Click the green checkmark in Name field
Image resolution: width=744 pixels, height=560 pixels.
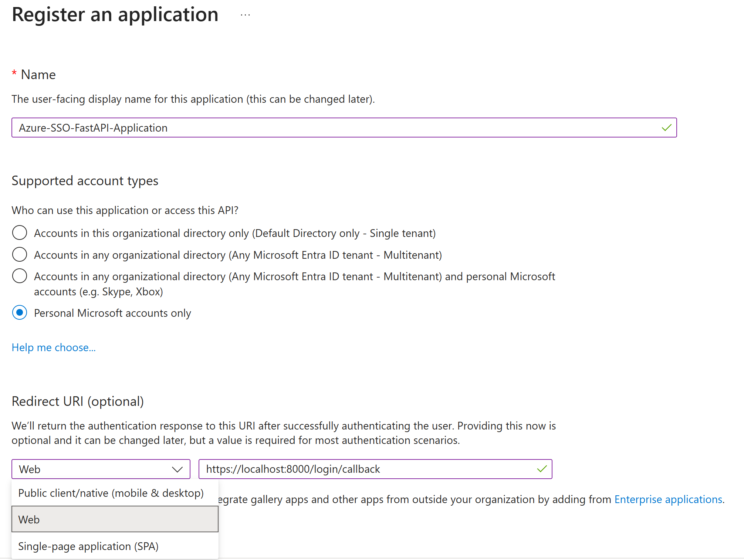click(x=666, y=128)
